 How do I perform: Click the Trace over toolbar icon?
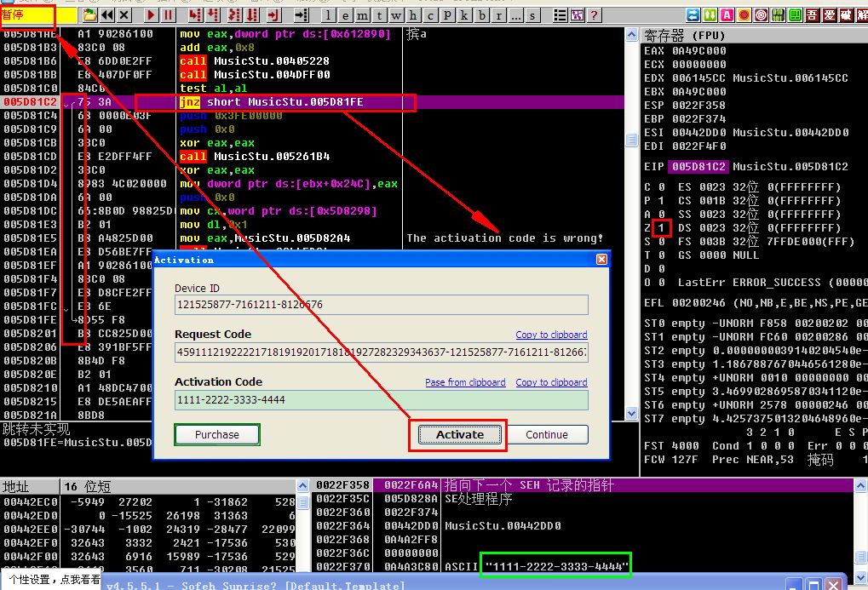tap(252, 15)
